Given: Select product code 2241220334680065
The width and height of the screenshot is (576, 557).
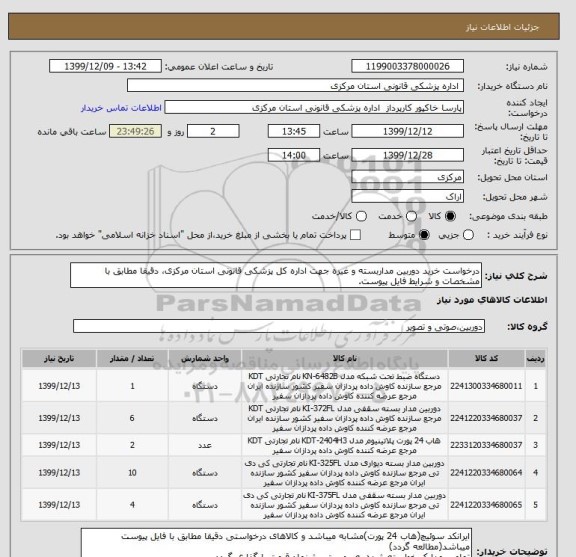Looking at the screenshot, I should point(486,505).
